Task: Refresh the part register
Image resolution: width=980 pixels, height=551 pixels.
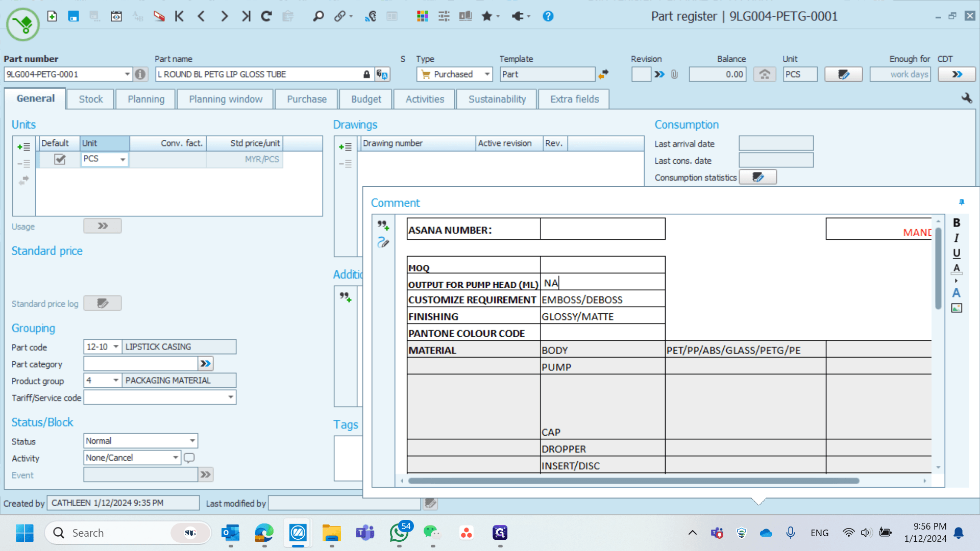Action: [x=266, y=16]
